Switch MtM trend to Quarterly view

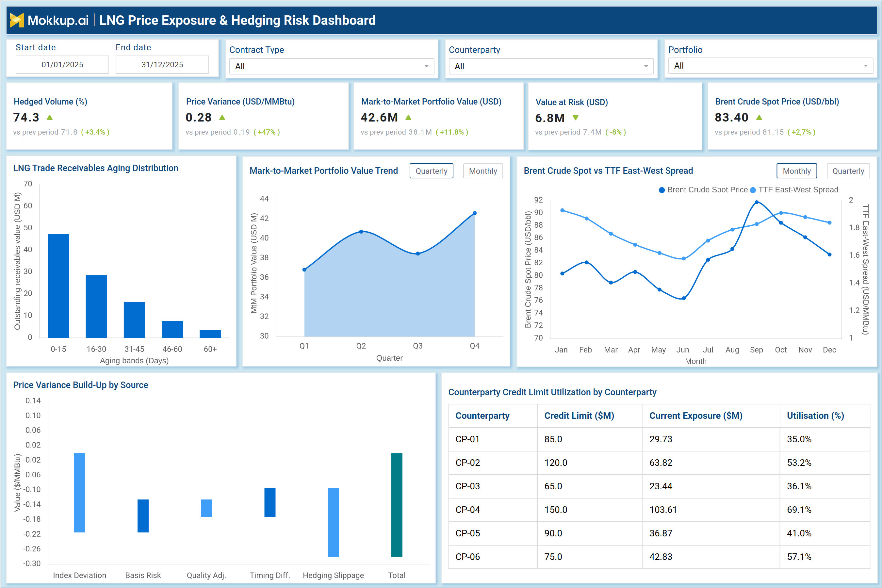[x=431, y=171]
